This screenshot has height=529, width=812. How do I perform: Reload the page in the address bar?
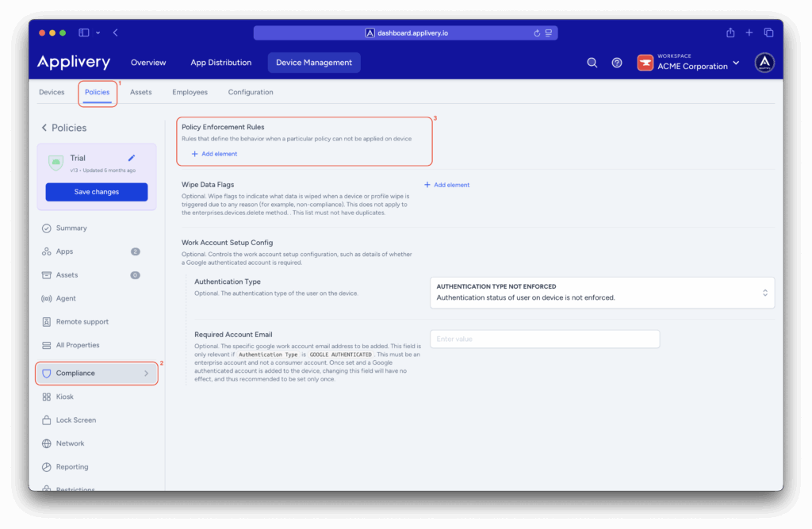(537, 33)
